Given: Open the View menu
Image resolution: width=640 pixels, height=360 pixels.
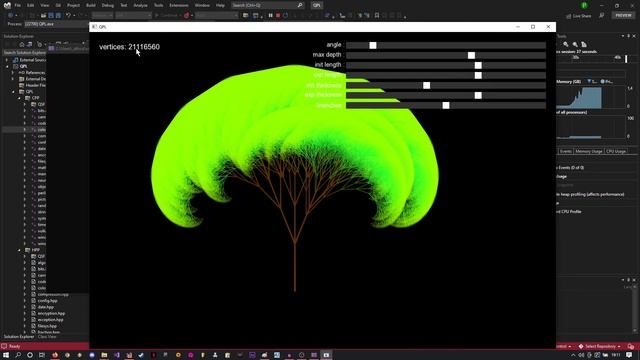Looking at the screenshot, I should click(44, 5).
